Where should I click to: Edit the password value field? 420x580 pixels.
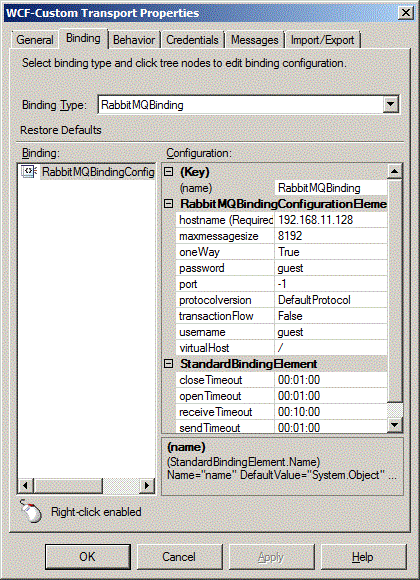tap(331, 268)
